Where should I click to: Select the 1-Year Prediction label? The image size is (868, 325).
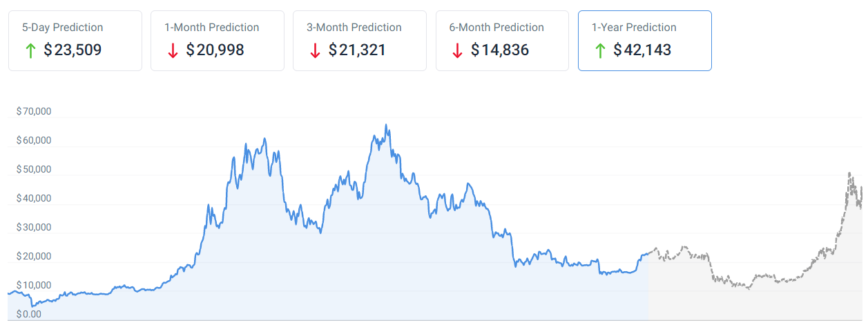[634, 28]
